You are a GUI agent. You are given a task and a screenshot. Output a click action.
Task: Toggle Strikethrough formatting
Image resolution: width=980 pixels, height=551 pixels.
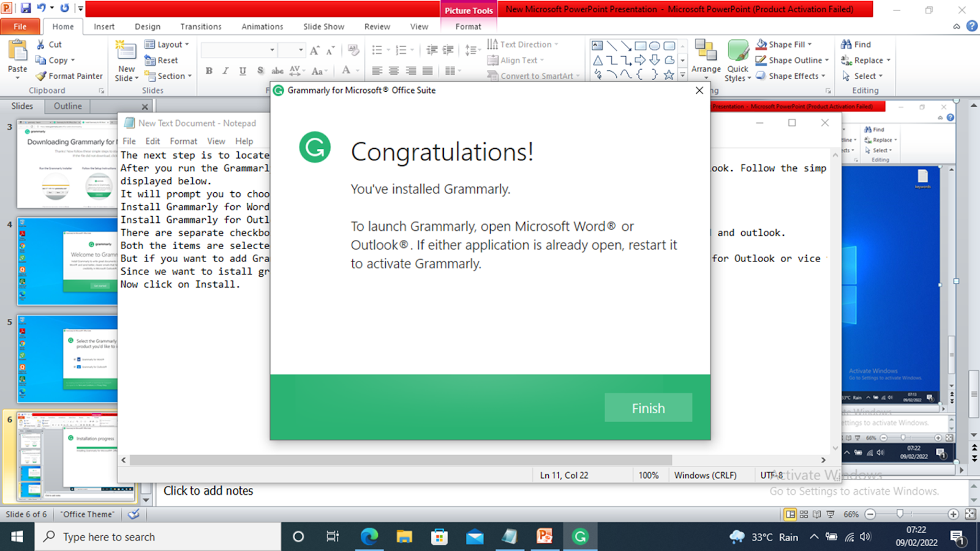click(x=277, y=71)
